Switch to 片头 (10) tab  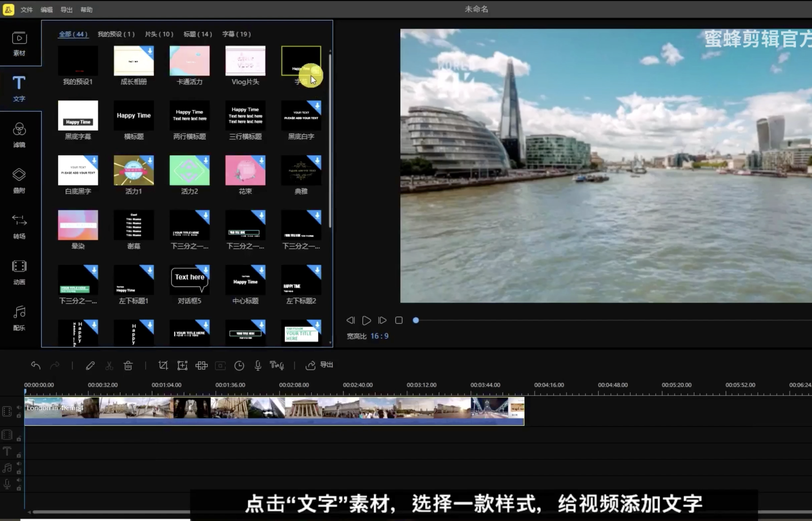click(159, 34)
